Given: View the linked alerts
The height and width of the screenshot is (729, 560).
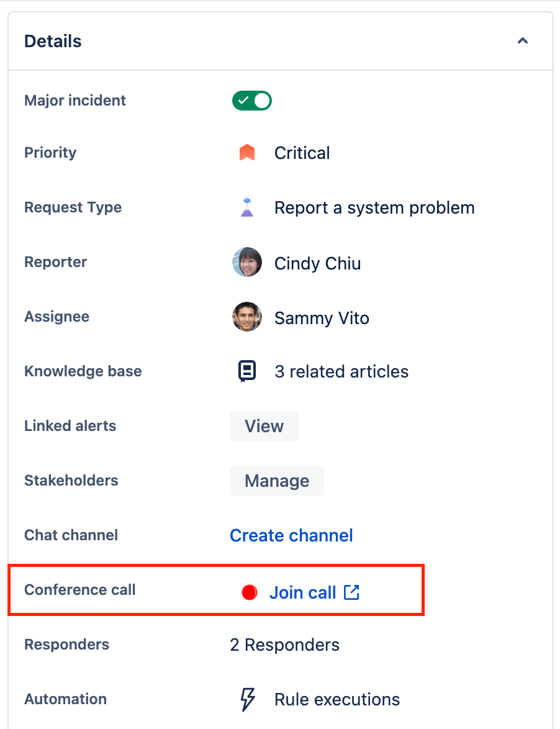Looking at the screenshot, I should pyautogui.click(x=264, y=426).
